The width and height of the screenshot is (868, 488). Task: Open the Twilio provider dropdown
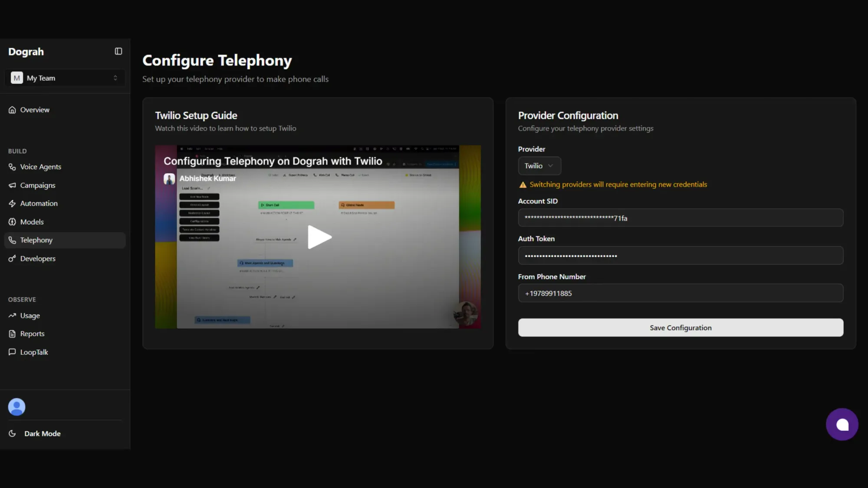(x=539, y=166)
